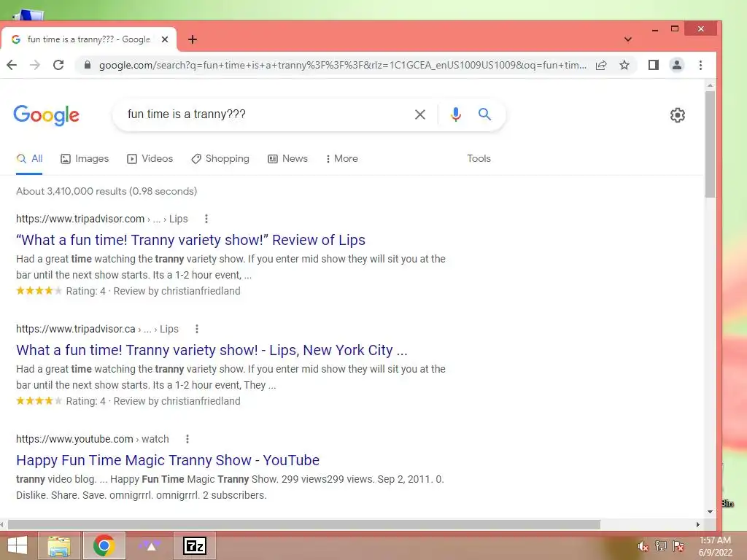Open options for tripadvisor.com result
The height and width of the screenshot is (560, 747).
(206, 219)
